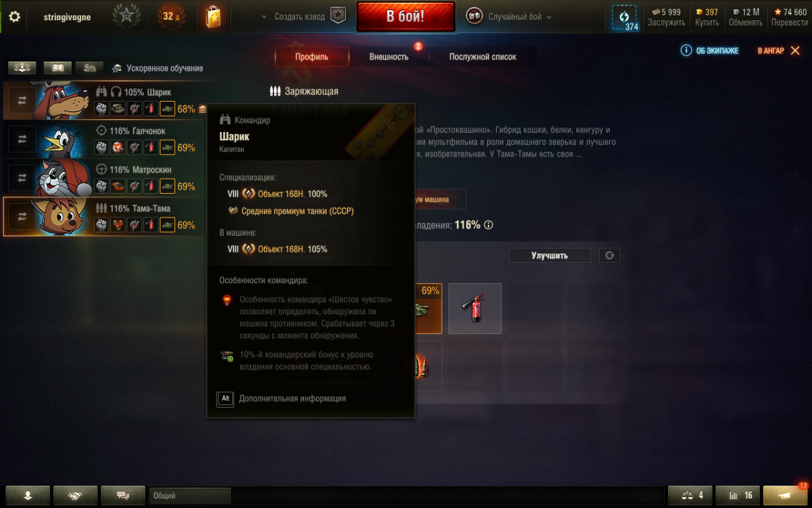812x508 pixels.
Task: Open the notifications icon in the bottom corner
Action: click(786, 495)
